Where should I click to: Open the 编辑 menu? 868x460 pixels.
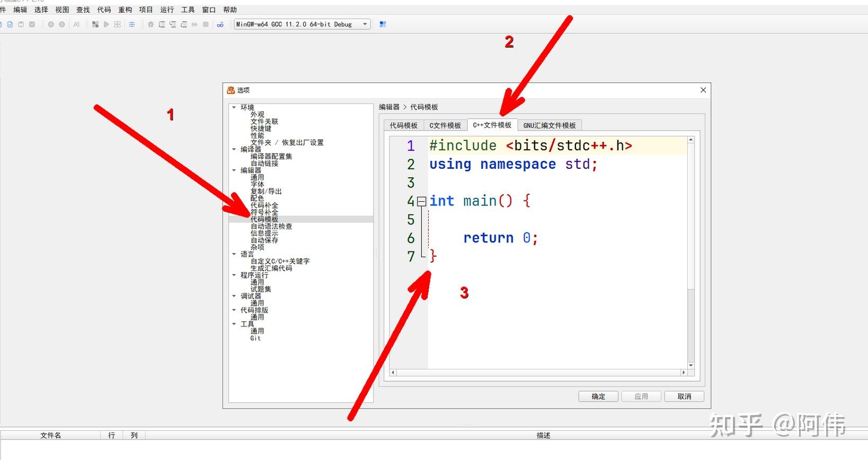(x=20, y=10)
